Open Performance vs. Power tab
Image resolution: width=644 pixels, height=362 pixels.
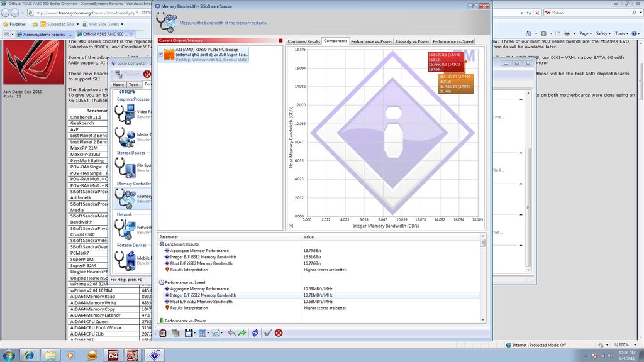click(x=371, y=41)
